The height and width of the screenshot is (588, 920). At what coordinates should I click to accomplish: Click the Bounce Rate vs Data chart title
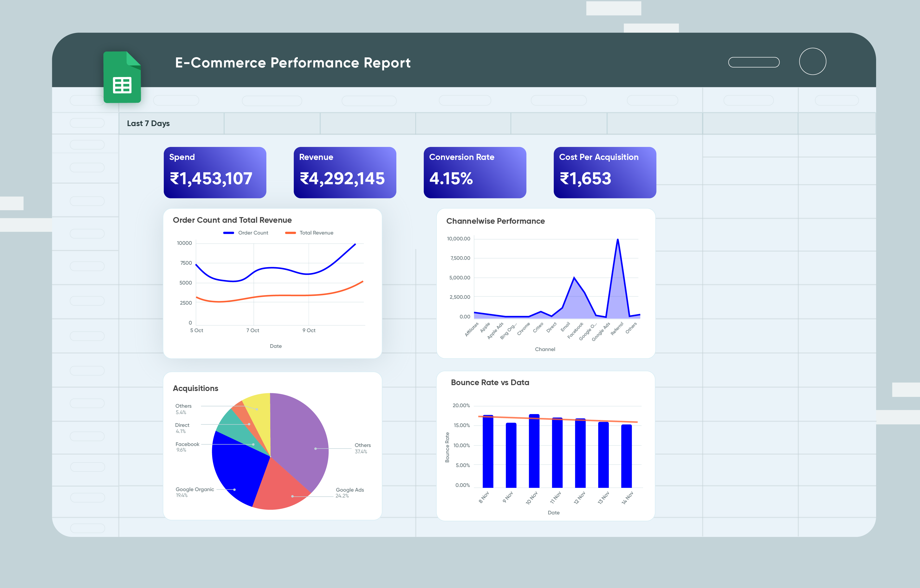tap(490, 382)
